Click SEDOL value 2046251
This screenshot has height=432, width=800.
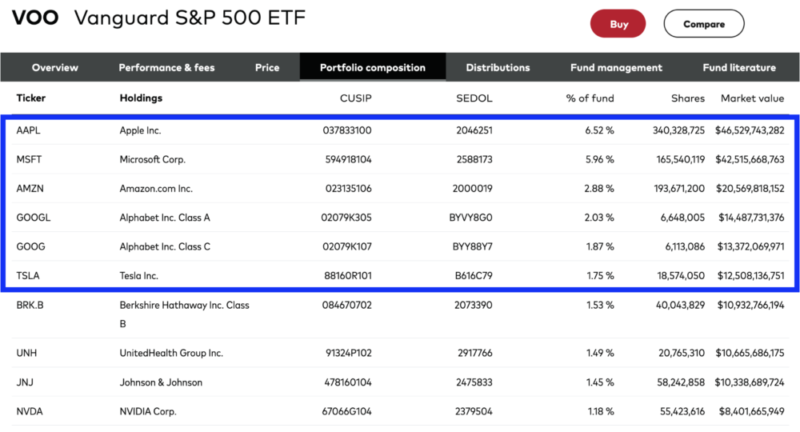pos(474,131)
